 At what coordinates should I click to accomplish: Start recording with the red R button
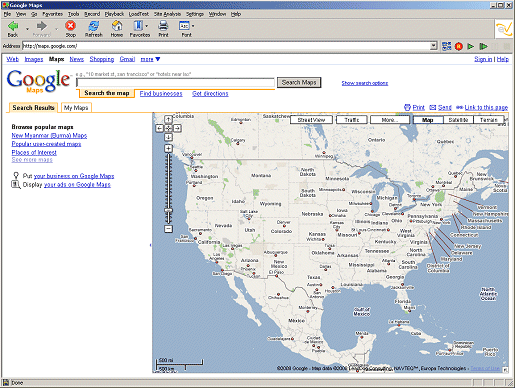coord(459,46)
